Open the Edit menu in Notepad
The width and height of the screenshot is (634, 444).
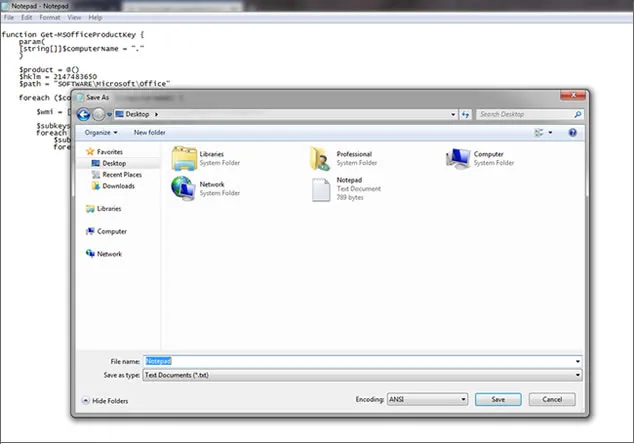[27, 17]
